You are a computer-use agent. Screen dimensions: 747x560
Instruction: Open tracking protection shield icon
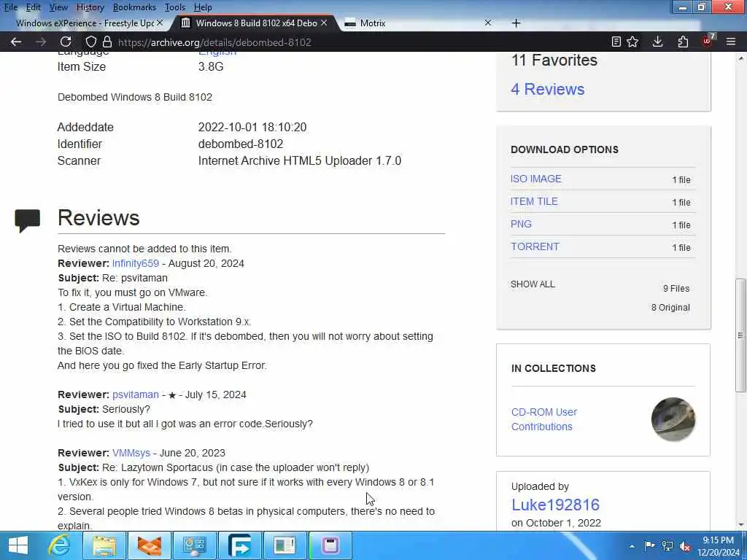[x=91, y=42]
